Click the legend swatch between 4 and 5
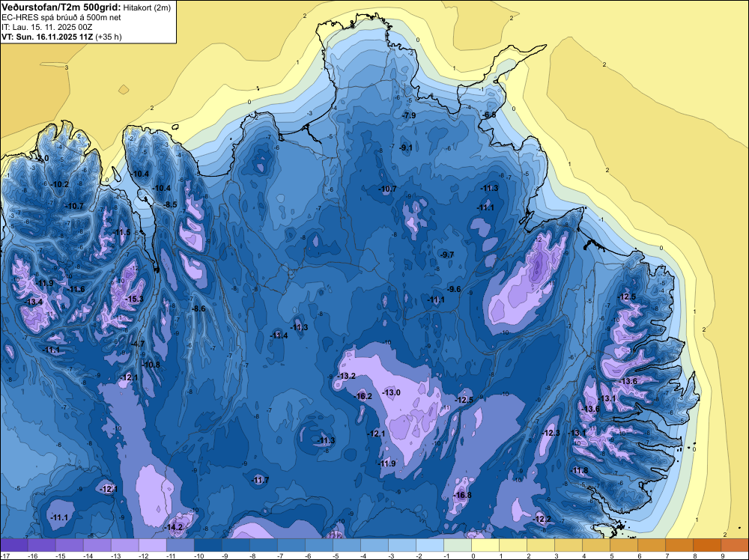Screen dimensions: 749x560 596,545
